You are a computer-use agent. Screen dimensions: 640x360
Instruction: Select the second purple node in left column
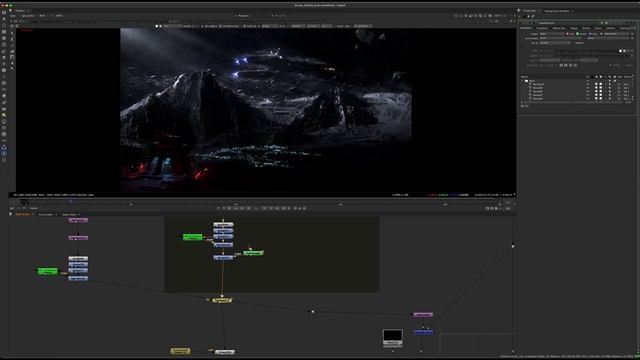click(78, 238)
